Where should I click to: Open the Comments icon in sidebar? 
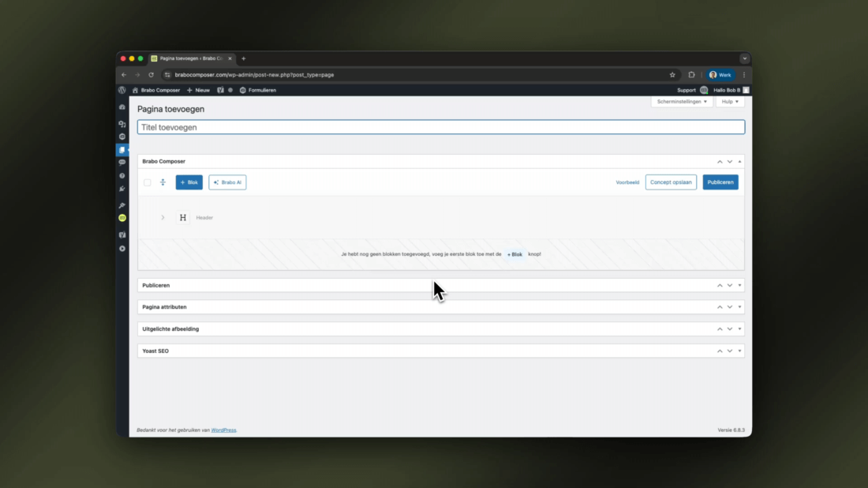pos(122,162)
